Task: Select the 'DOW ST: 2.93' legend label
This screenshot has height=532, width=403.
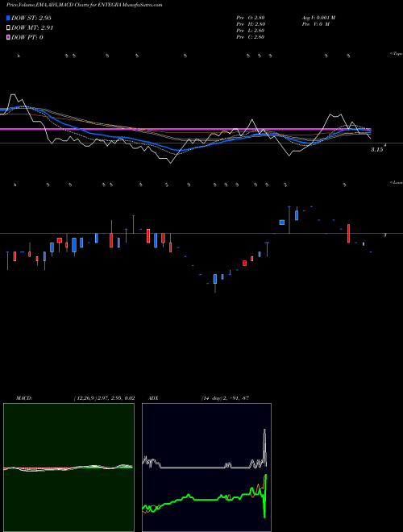Action: tap(31, 18)
